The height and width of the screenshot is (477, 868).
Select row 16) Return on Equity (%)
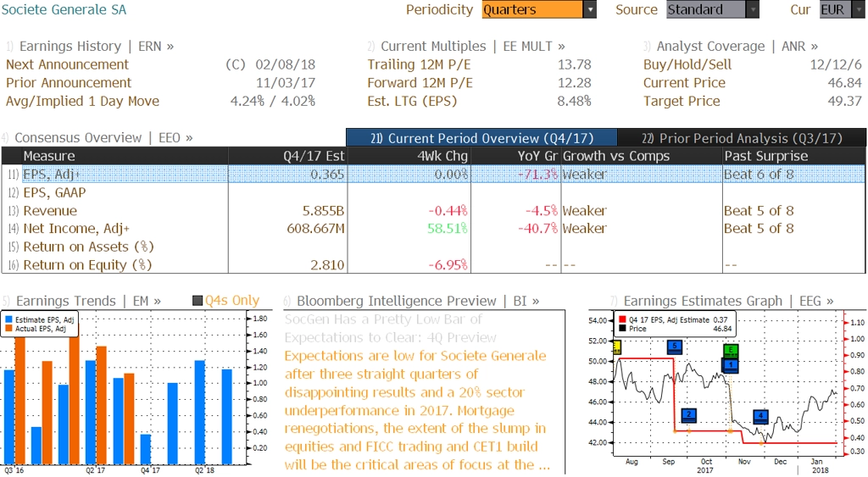pos(433,265)
